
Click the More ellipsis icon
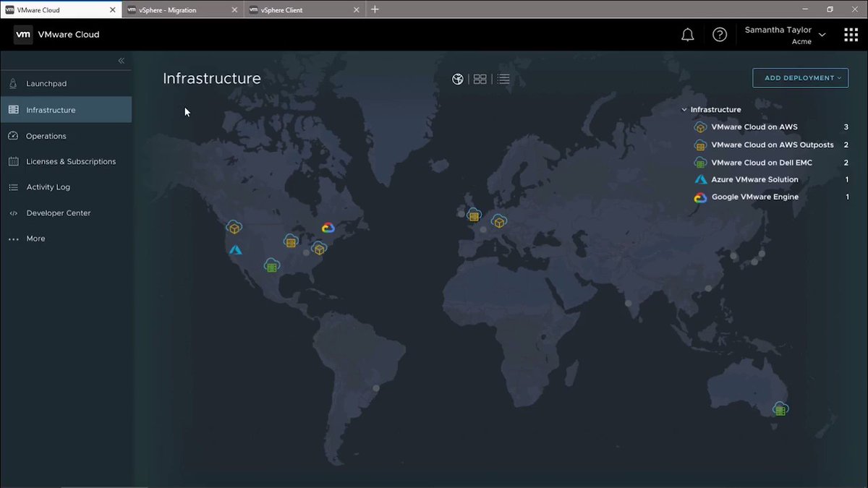13,239
